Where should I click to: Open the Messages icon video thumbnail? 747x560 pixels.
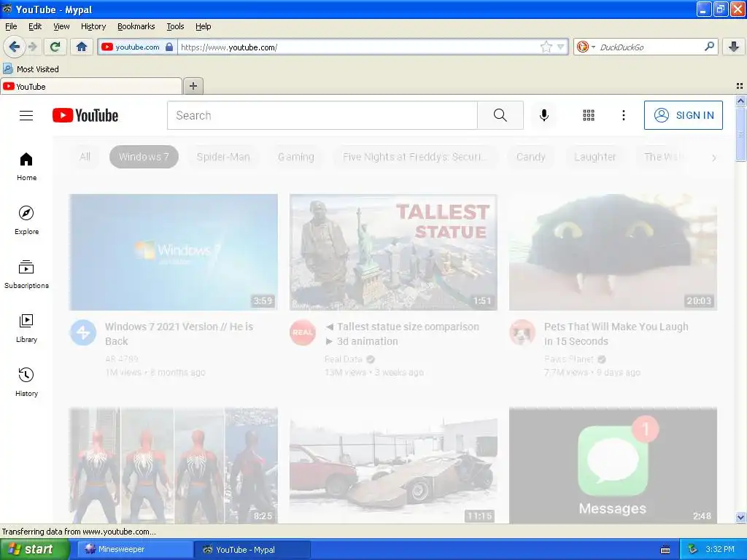coord(613,466)
